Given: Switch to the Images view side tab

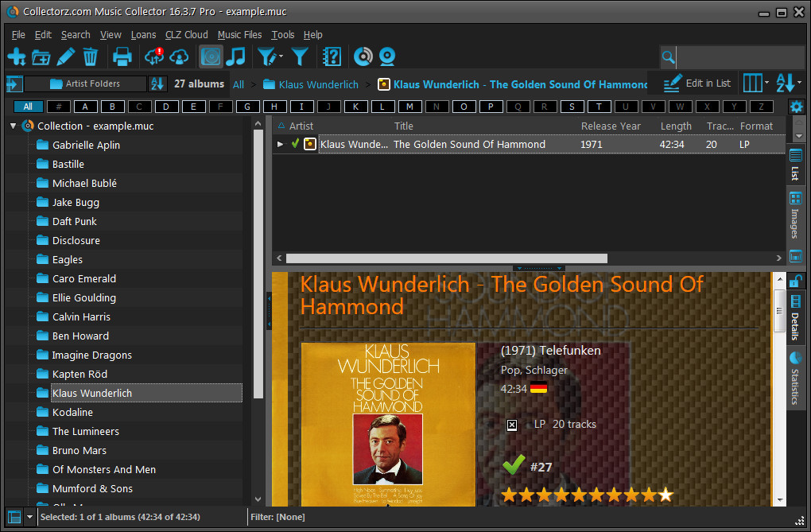Looking at the screenshot, I should (795, 216).
